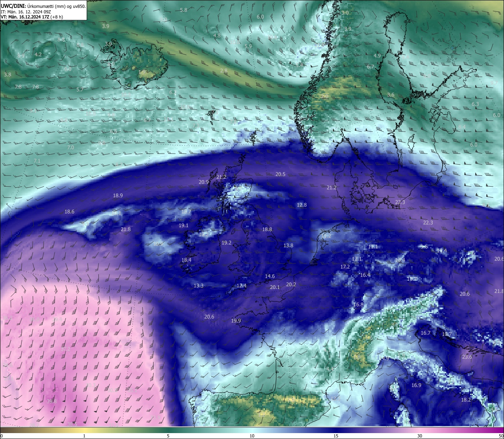
Task: Click the 39.8 value label
Action: tap(52, 401)
